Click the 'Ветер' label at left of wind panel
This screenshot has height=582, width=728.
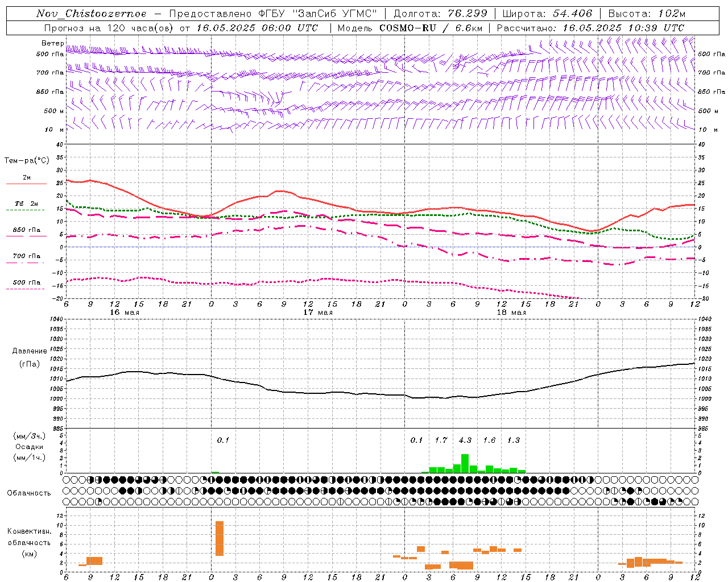pyautogui.click(x=52, y=43)
